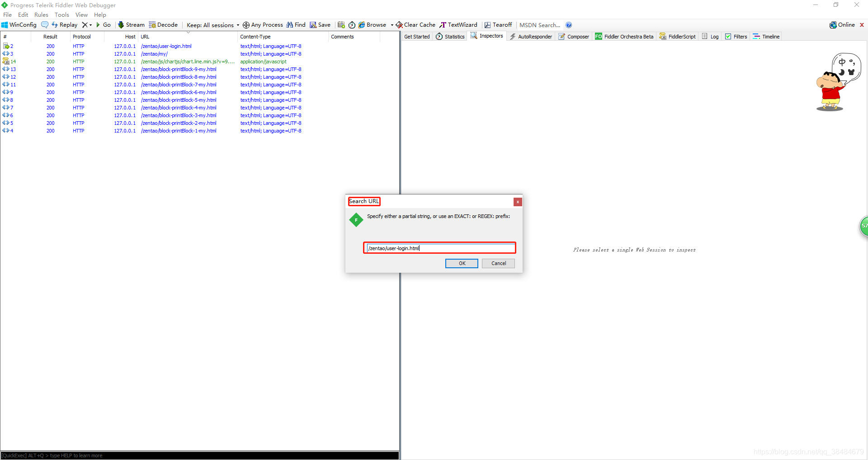Open the Keep: All sessions dropdown
The height and width of the screenshot is (460, 868).
[213, 25]
